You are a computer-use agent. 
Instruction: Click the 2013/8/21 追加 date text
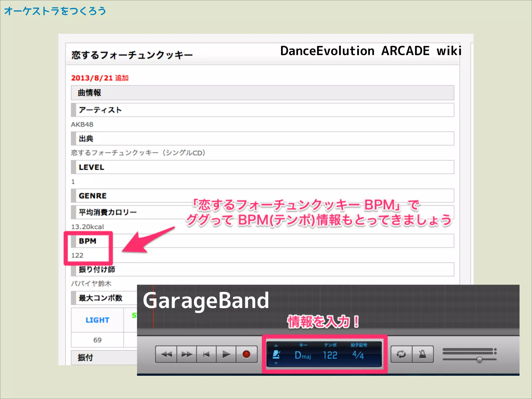pyautogui.click(x=100, y=78)
